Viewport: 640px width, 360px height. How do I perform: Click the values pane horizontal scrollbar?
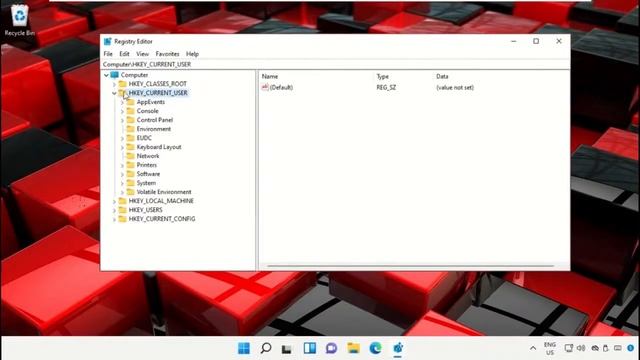click(x=411, y=266)
